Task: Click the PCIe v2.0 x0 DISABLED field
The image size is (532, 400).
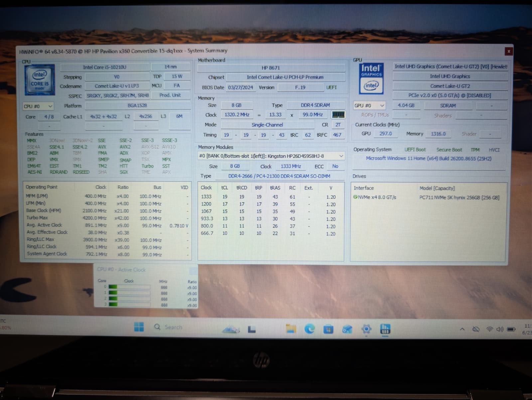Action: click(x=450, y=95)
